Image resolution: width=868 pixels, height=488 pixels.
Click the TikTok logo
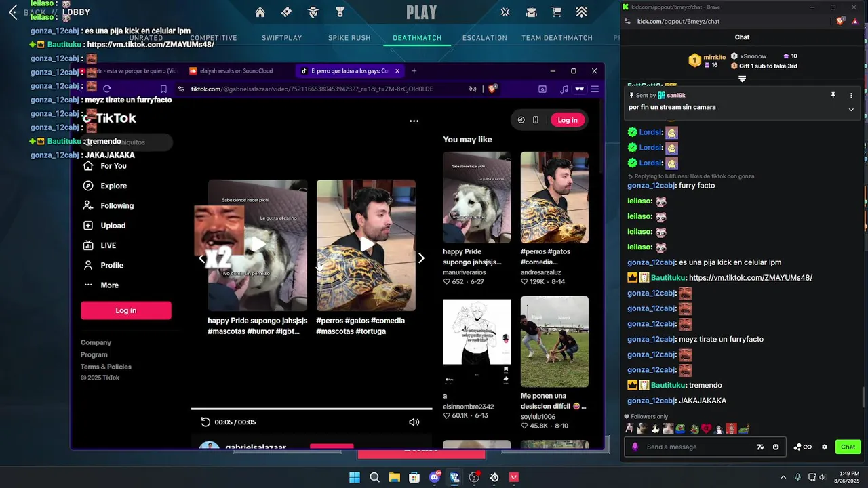point(109,118)
